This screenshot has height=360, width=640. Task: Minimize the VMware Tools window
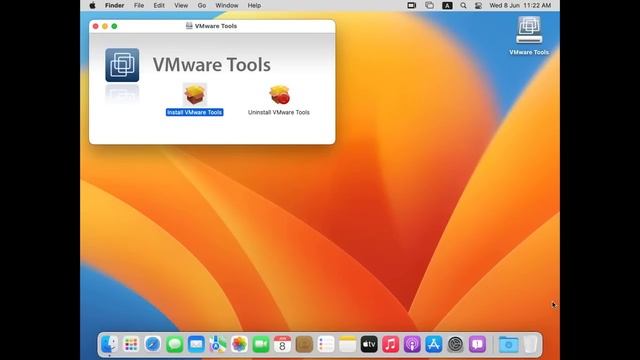[105, 26]
